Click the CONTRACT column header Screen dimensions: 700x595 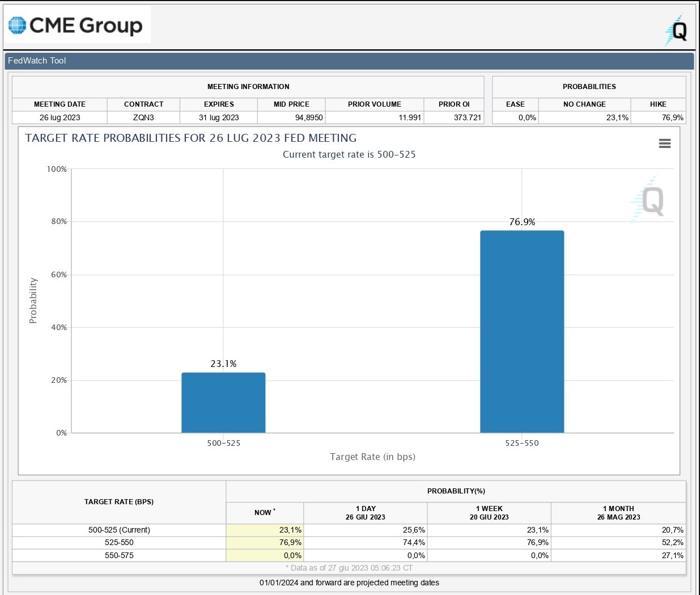pyautogui.click(x=143, y=104)
